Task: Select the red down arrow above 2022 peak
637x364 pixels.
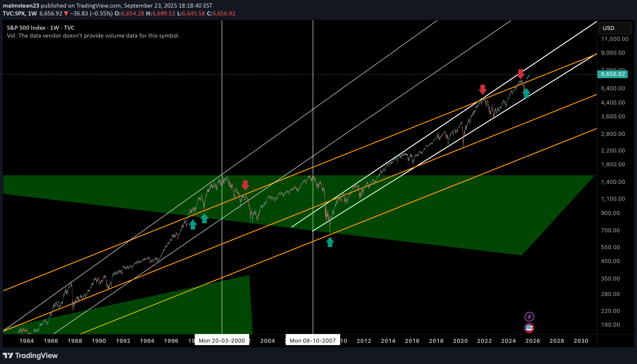Action: click(x=482, y=89)
